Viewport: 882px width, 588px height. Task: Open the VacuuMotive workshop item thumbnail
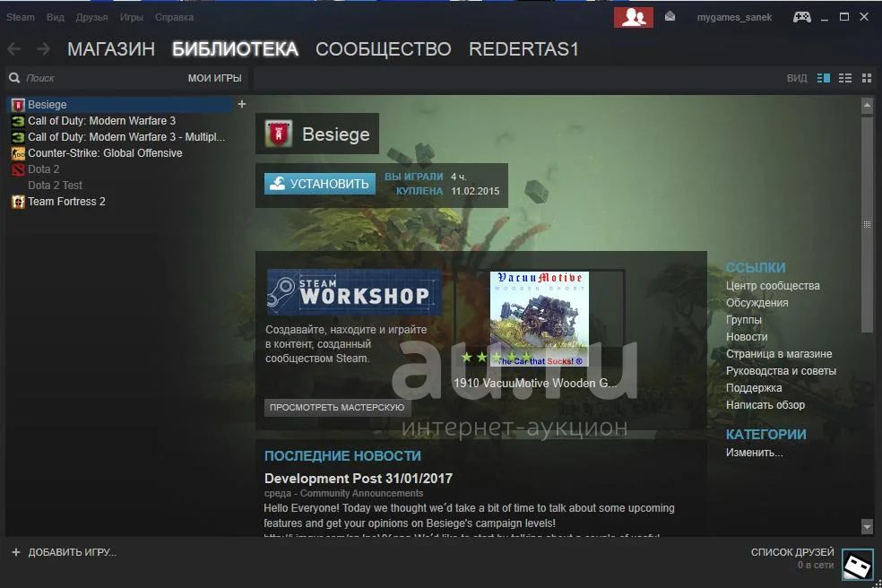tap(540, 318)
